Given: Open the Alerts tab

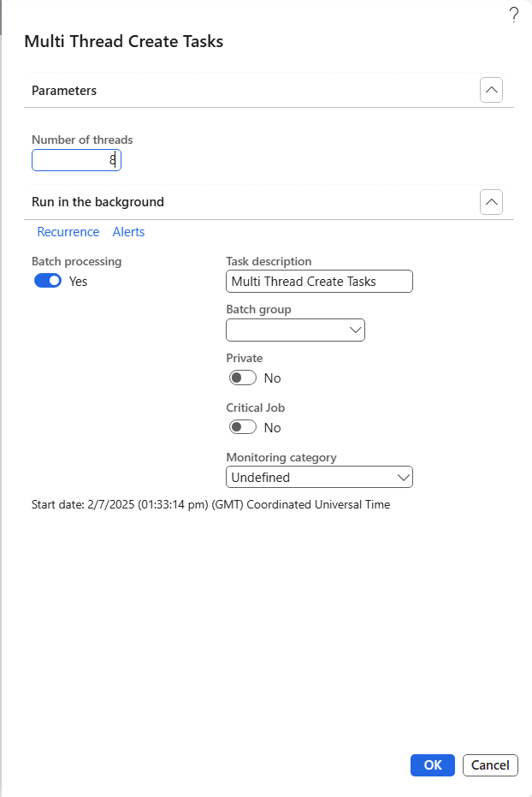Looking at the screenshot, I should tap(128, 232).
